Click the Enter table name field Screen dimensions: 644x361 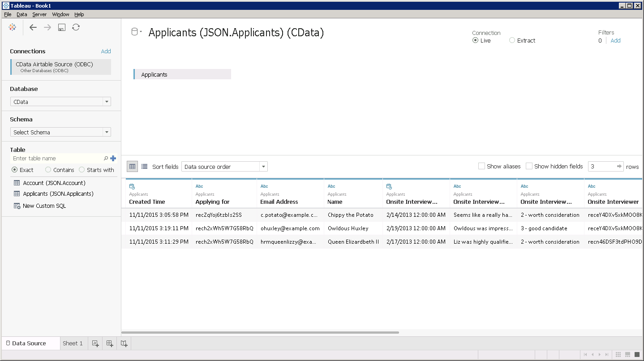56,158
